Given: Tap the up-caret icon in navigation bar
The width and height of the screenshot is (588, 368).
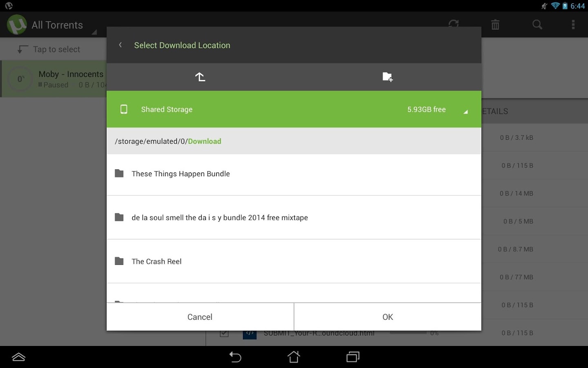Looking at the screenshot, I should tap(19, 357).
